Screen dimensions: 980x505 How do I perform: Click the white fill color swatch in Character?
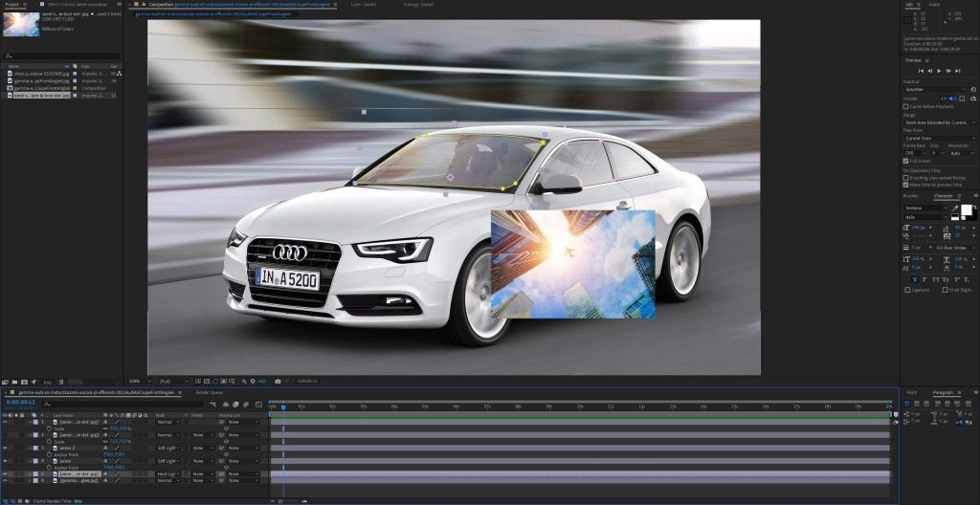tap(967, 210)
